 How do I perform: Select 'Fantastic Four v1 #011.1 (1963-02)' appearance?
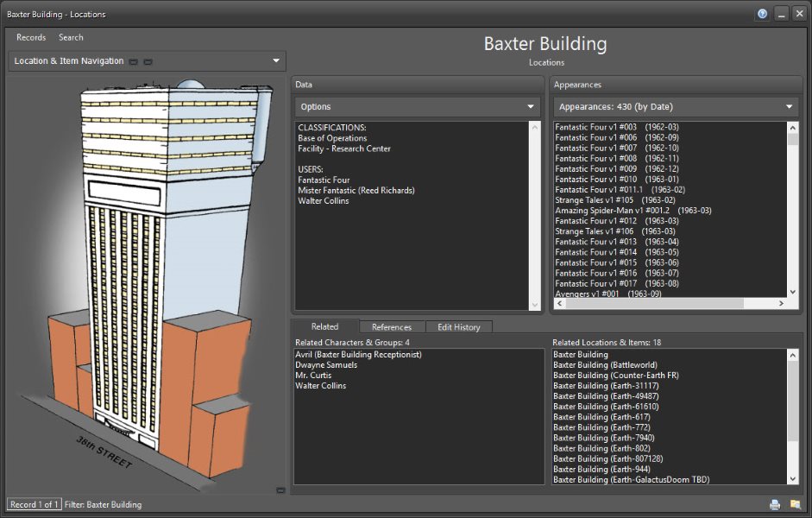point(620,190)
